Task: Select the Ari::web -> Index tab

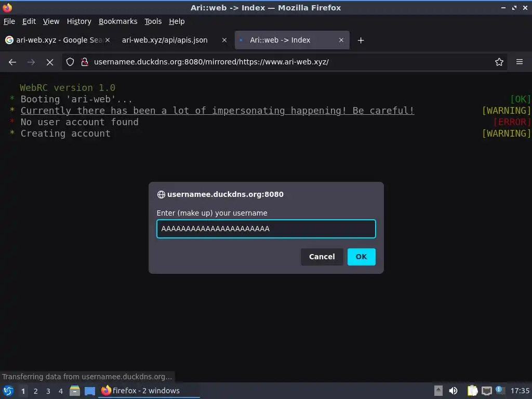Action: coord(292,40)
